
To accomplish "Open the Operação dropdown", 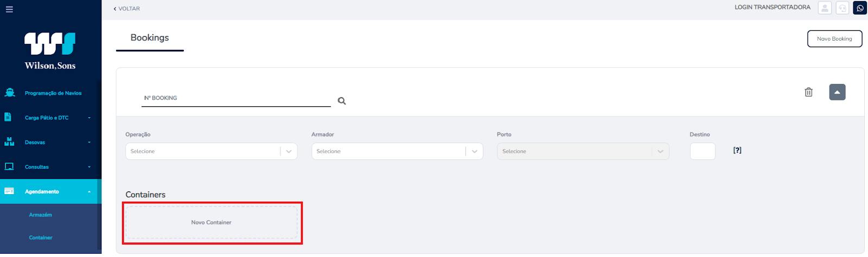I will [x=211, y=151].
